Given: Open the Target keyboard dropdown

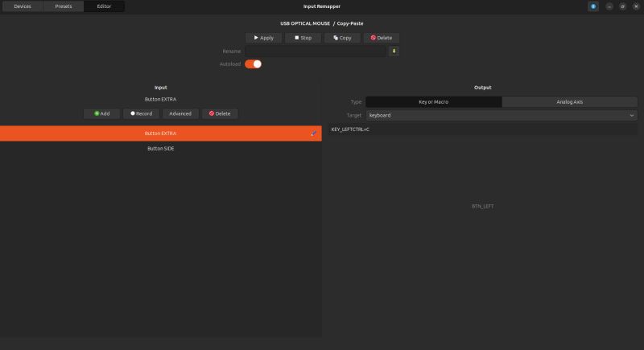Looking at the screenshot, I should (x=502, y=115).
